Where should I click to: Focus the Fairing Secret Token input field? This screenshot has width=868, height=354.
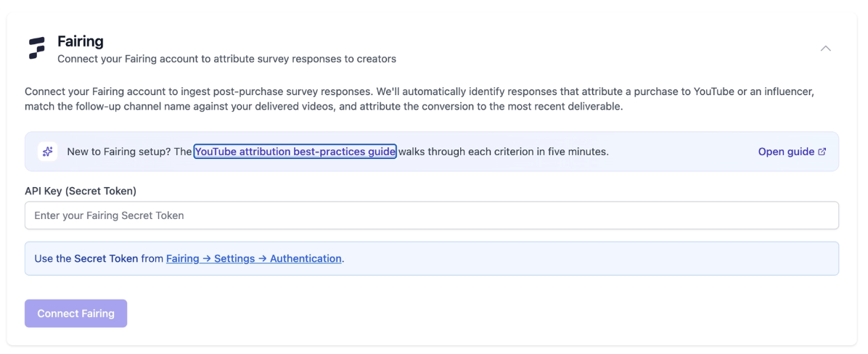point(432,215)
